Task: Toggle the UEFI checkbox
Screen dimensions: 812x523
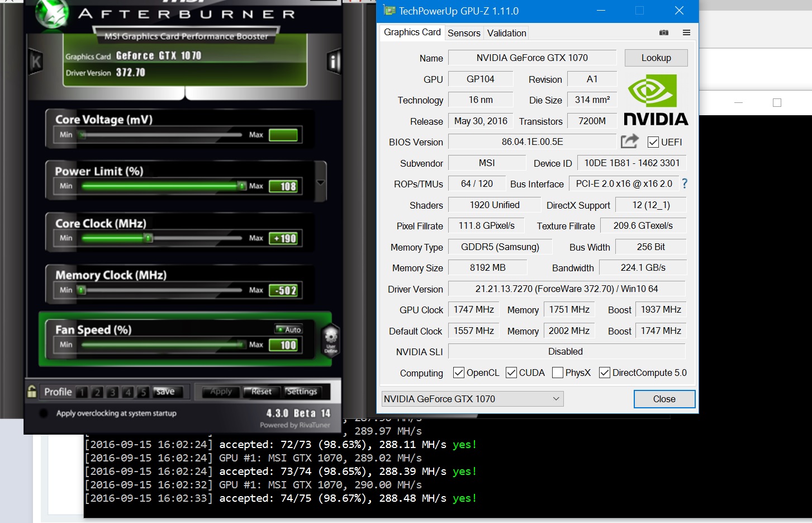Action: coord(653,142)
